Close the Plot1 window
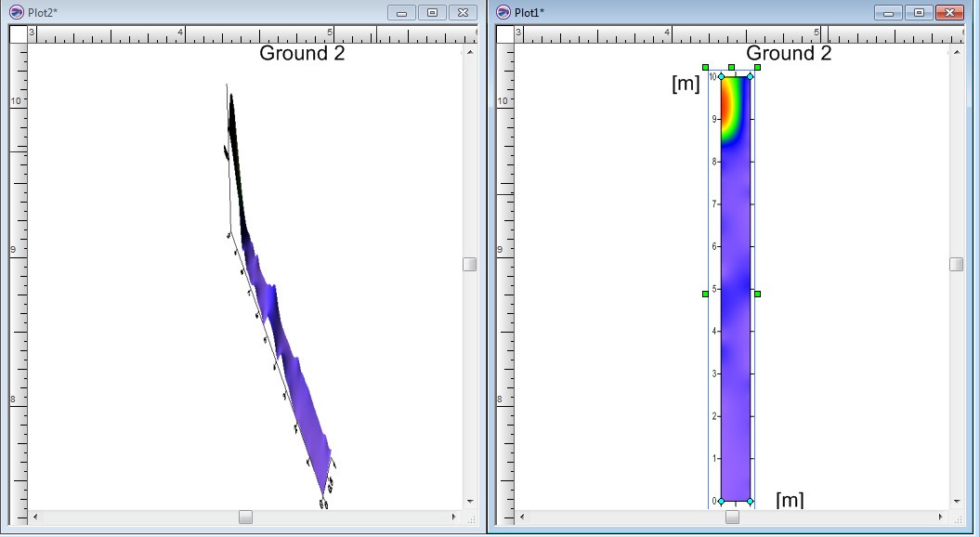This screenshot has width=980, height=537. [947, 12]
